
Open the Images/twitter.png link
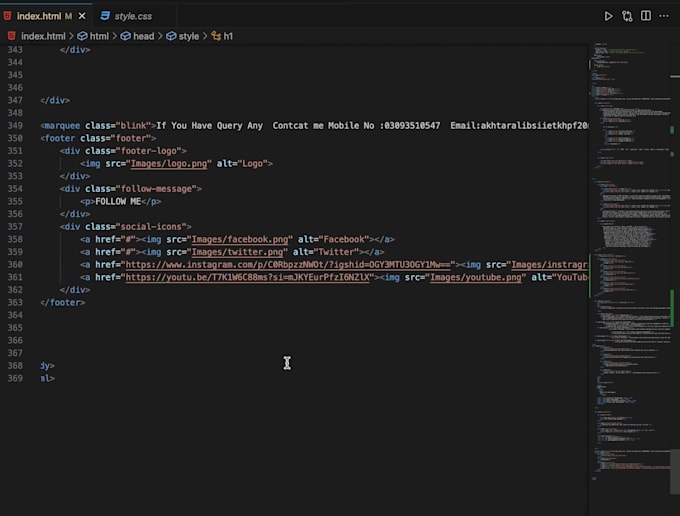pyautogui.click(x=237, y=252)
